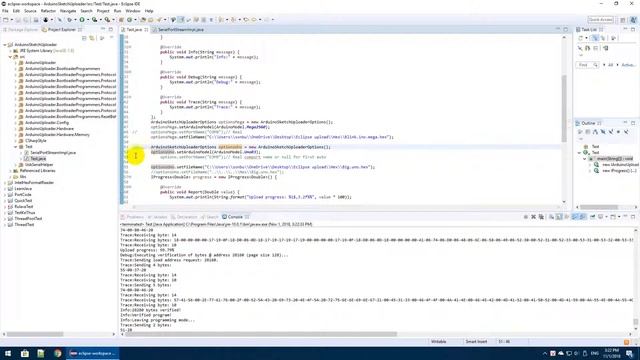Select SerialPortStreamImpl.java in Project Explorer
This screenshot has width=640, height=360.
[53, 153]
